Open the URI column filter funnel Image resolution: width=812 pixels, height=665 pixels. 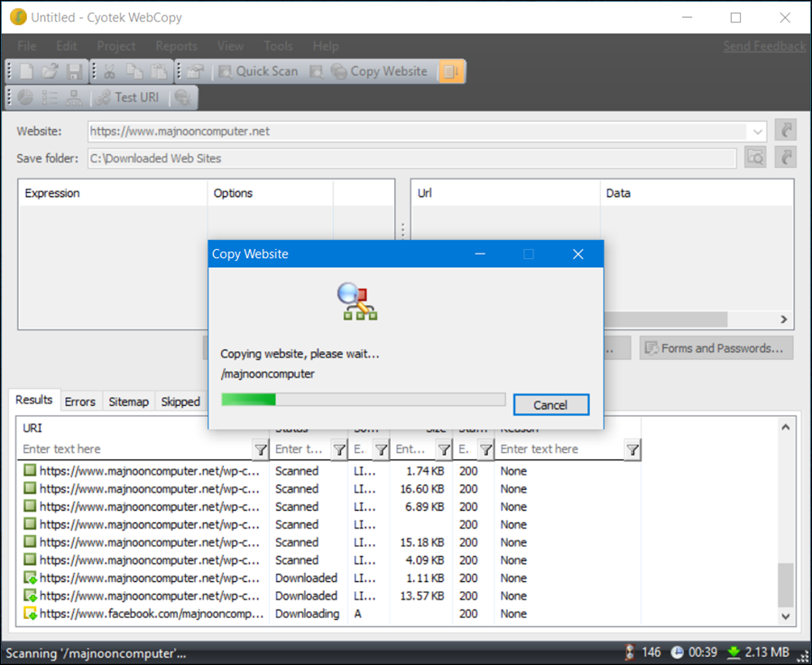coord(262,448)
